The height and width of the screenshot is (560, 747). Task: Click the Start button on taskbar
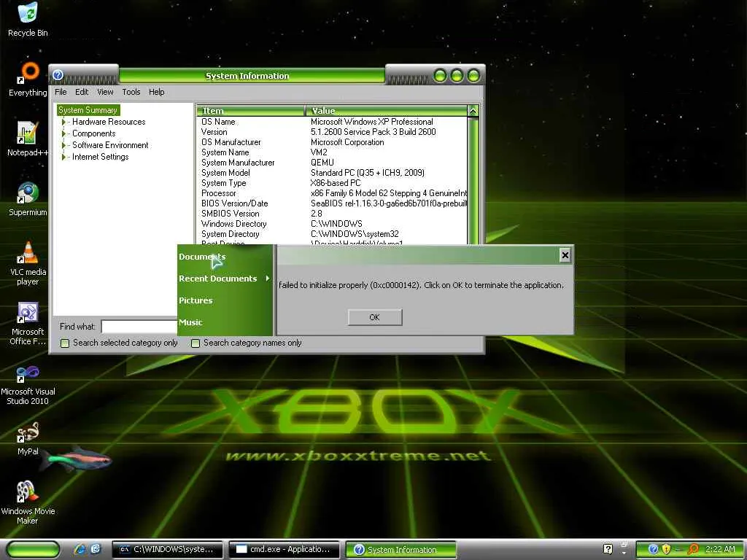pos(34,550)
